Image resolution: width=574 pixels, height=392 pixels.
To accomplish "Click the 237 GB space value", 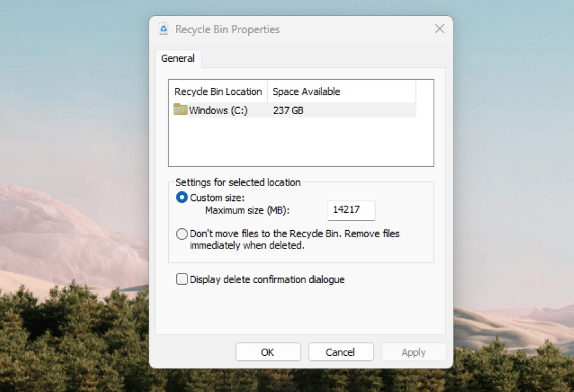I will (x=288, y=111).
